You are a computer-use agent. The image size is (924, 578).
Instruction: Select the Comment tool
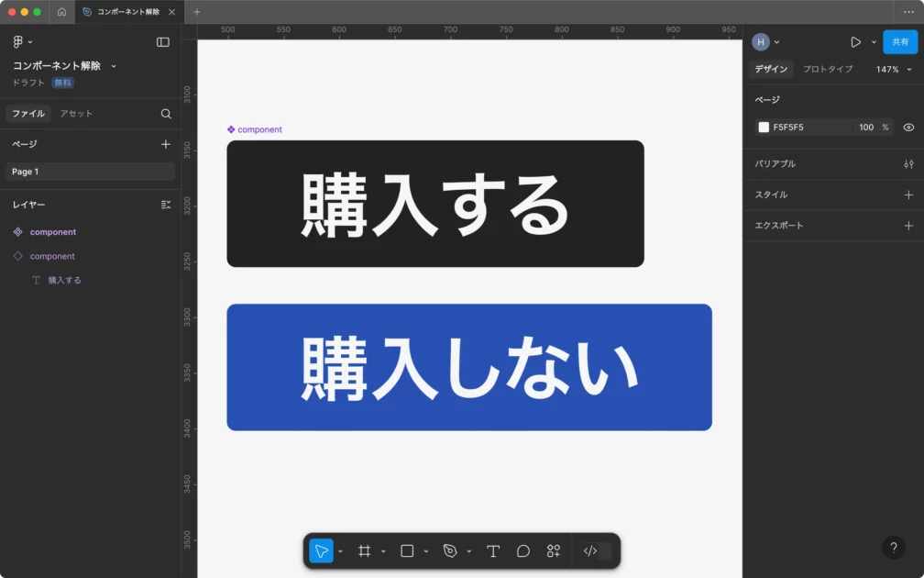523,551
